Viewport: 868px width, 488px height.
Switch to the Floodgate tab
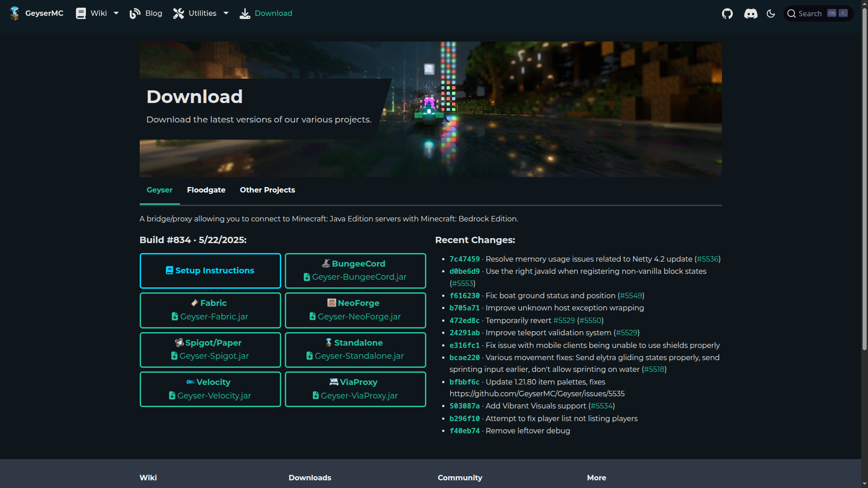pyautogui.click(x=206, y=190)
